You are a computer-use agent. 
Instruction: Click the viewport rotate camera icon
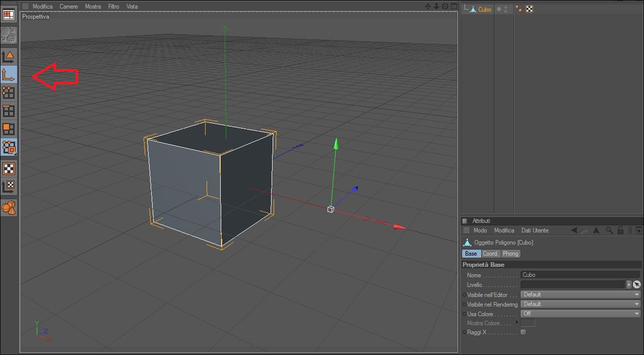click(445, 6)
